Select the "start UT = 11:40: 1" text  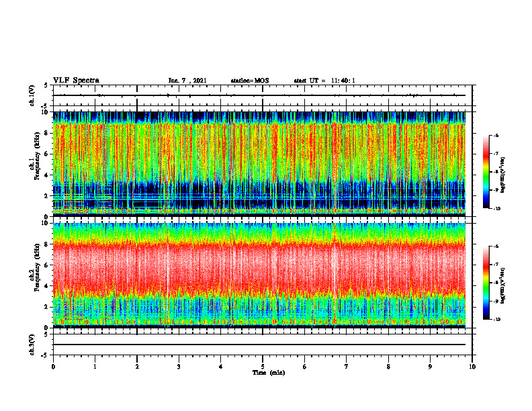coord(324,81)
